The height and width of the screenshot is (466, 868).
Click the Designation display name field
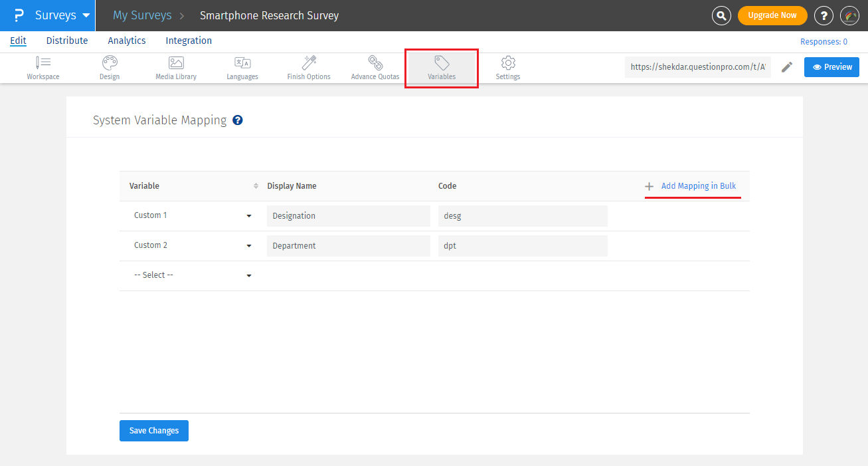(x=349, y=216)
